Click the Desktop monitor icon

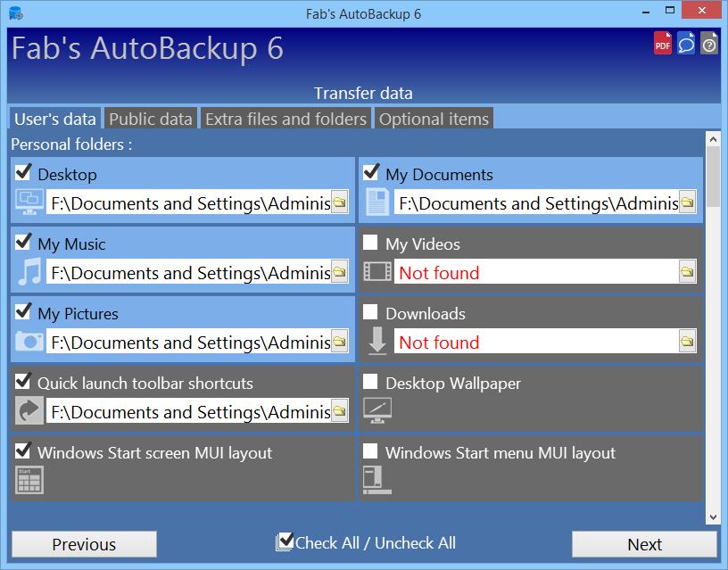coord(29,202)
